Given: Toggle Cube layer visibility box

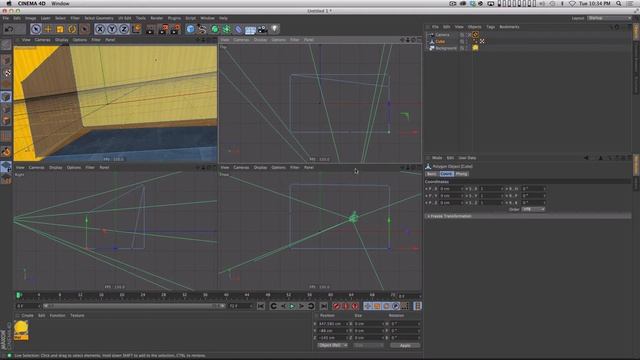Looking at the screenshot, I should (462, 41).
